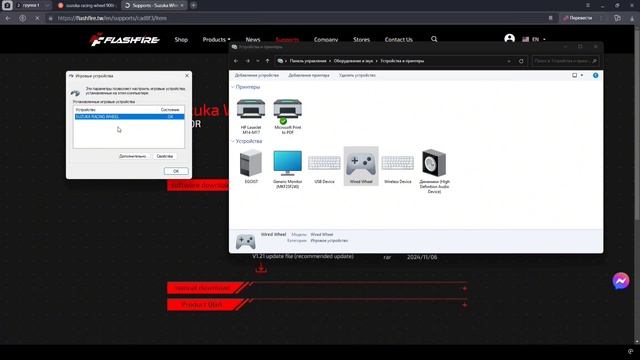Refresh the Devices and Printers address bar
Viewport: 640px width, 360px height.
(x=521, y=61)
